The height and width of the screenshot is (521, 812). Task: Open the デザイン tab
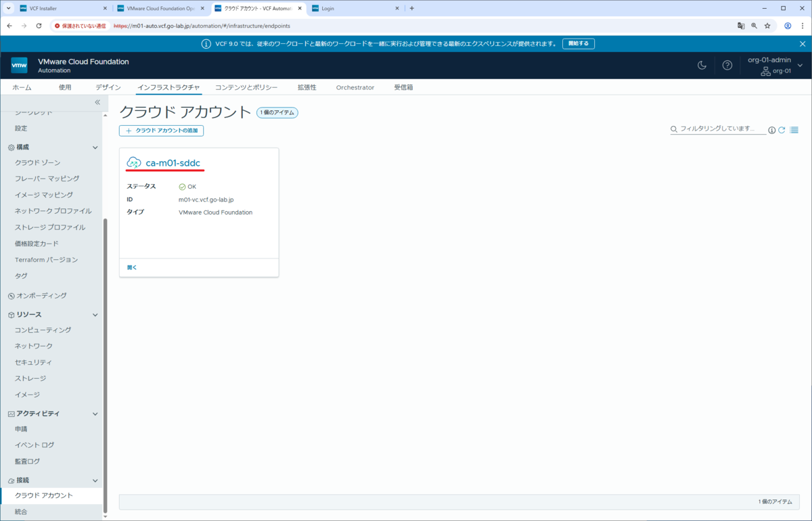click(x=108, y=87)
